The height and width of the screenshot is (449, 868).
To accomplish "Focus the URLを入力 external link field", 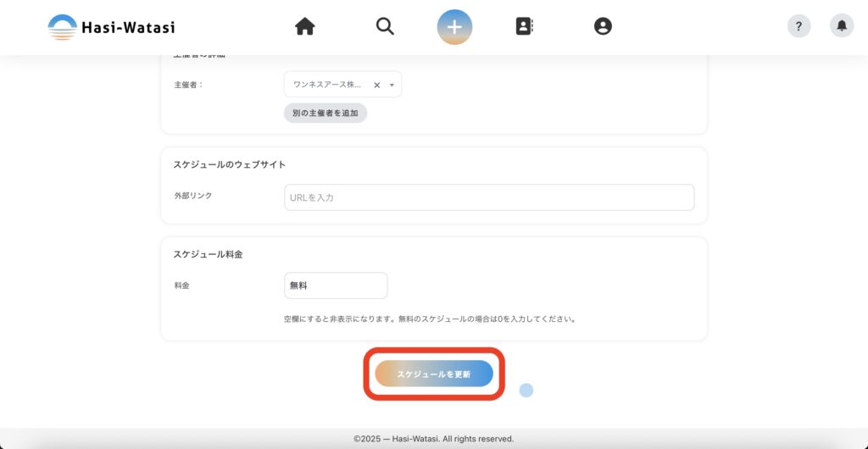I will click(x=489, y=197).
